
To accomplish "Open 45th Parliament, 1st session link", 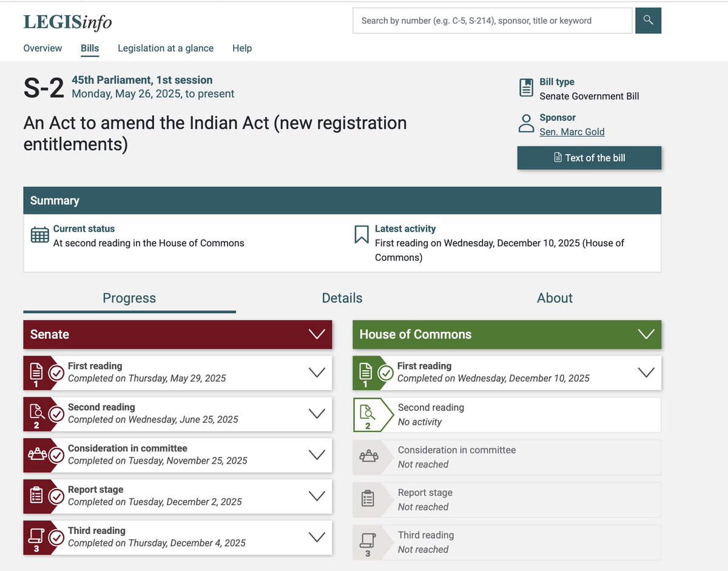I will click(x=142, y=80).
